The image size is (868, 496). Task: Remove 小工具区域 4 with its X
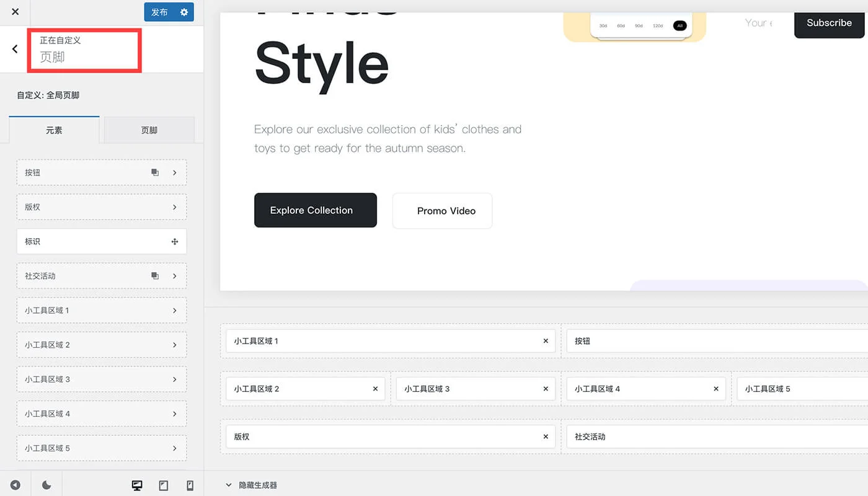tap(716, 389)
